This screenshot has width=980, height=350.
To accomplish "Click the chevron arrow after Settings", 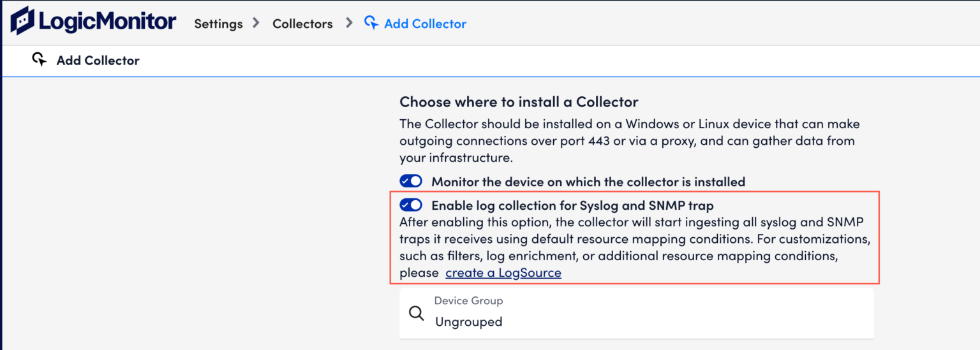I will click(x=256, y=23).
